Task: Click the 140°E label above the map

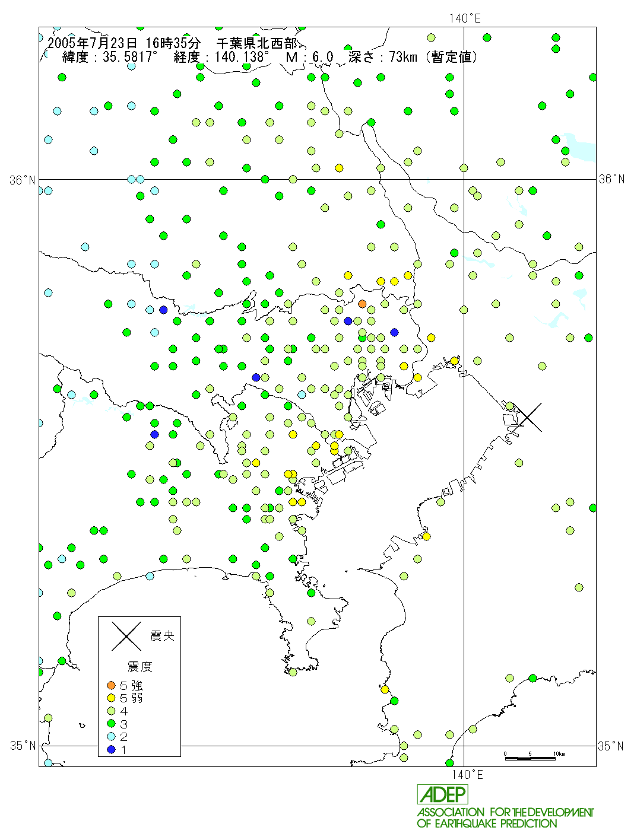Action: (465, 18)
